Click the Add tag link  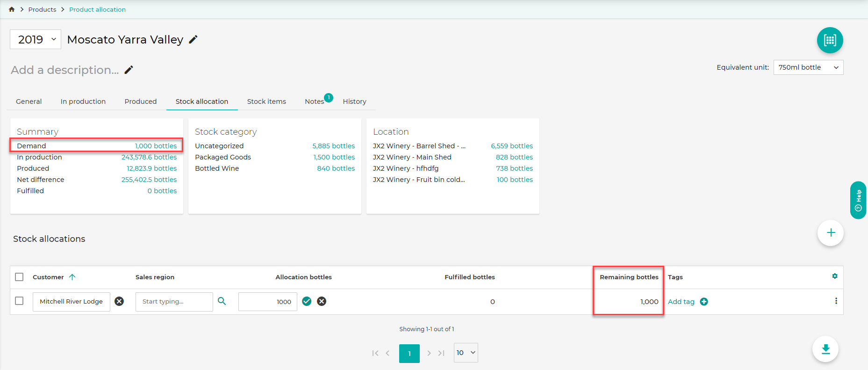681,302
